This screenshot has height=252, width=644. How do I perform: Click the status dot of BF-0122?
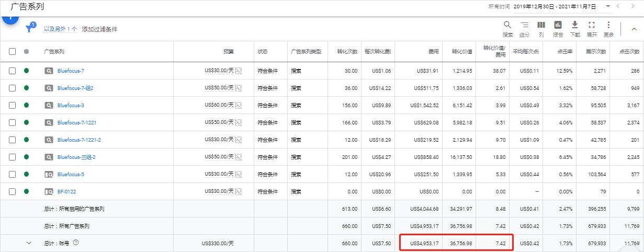[x=26, y=191]
